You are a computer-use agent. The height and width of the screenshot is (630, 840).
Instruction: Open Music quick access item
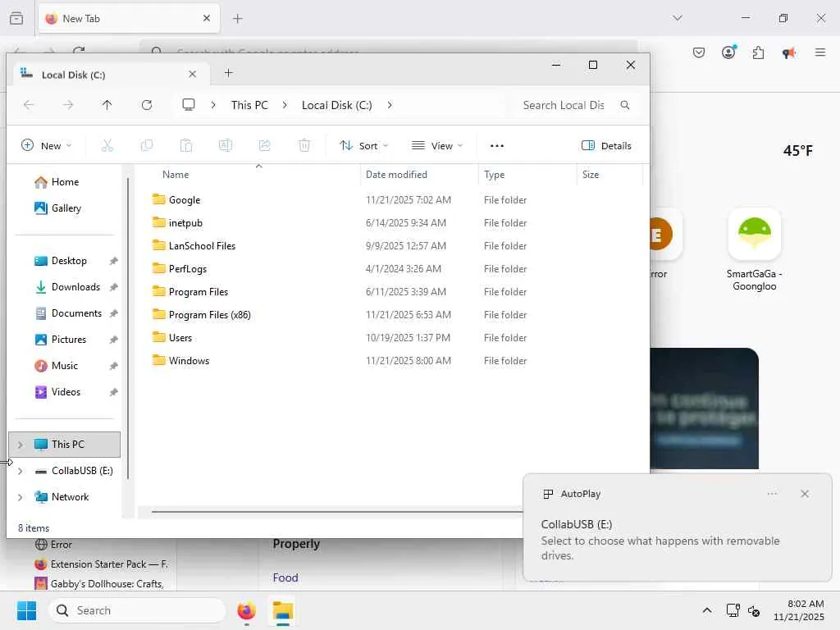pyautogui.click(x=64, y=366)
